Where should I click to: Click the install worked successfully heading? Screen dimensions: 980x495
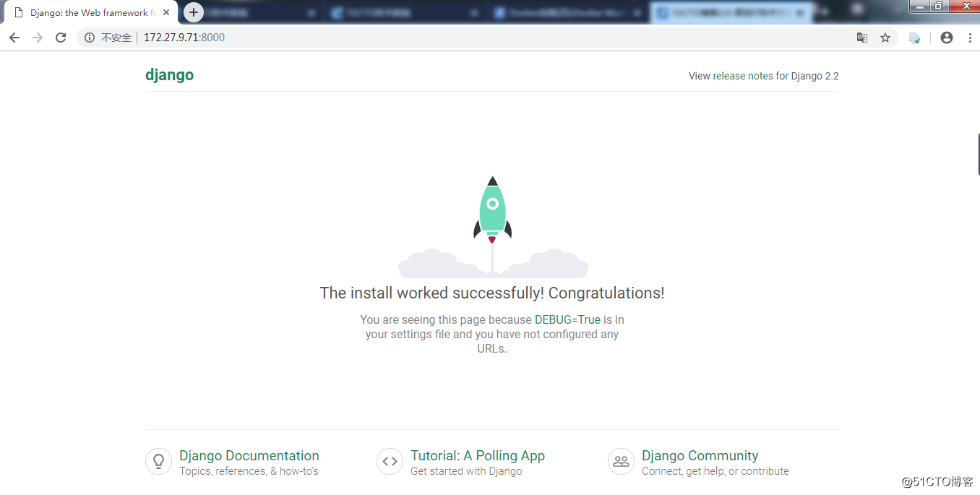tap(492, 293)
